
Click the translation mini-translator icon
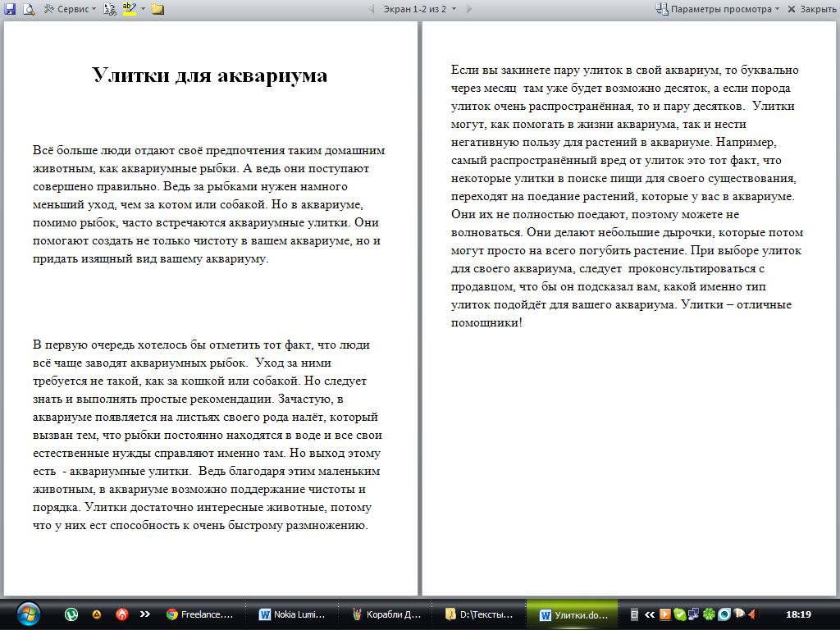(110, 8)
